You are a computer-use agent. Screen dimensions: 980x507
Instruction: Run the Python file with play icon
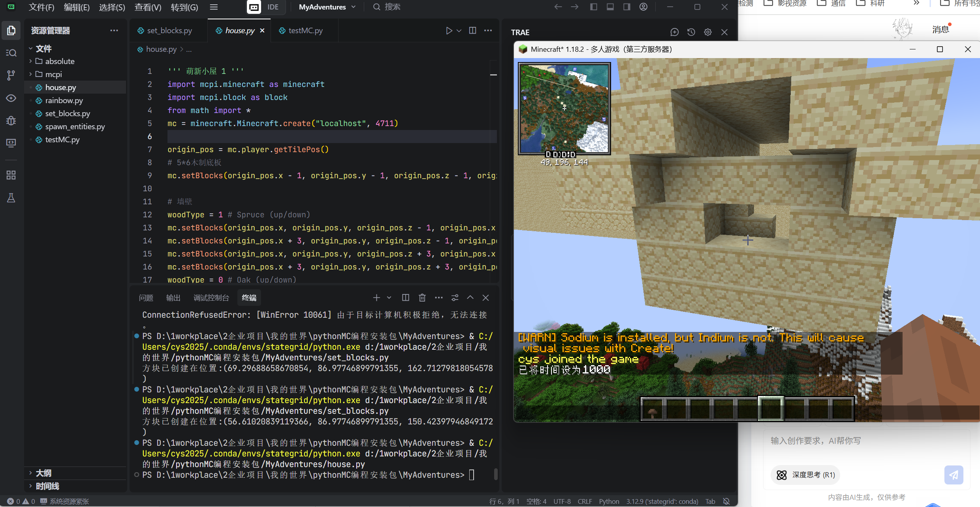[x=449, y=30]
